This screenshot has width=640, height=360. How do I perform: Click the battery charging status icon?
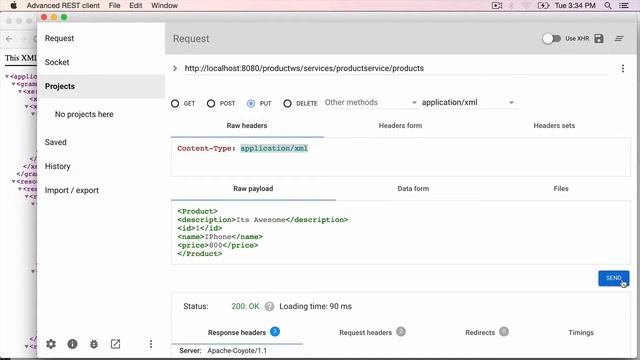(x=543, y=5)
